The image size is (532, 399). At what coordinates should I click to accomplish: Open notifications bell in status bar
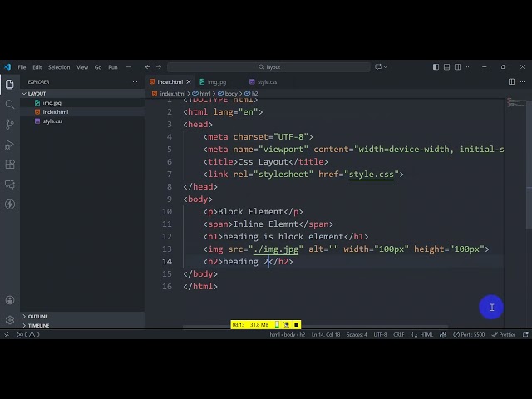point(525,334)
